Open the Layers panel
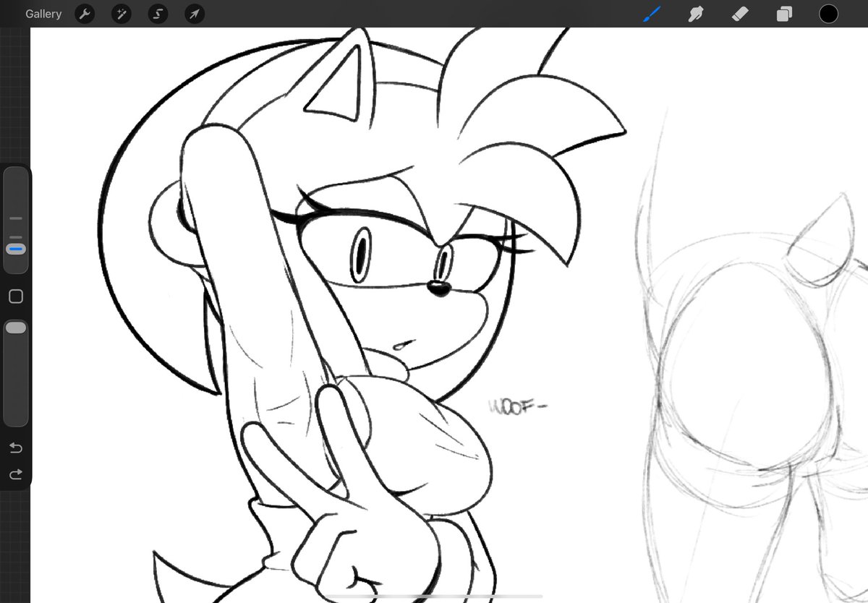 [x=785, y=14]
